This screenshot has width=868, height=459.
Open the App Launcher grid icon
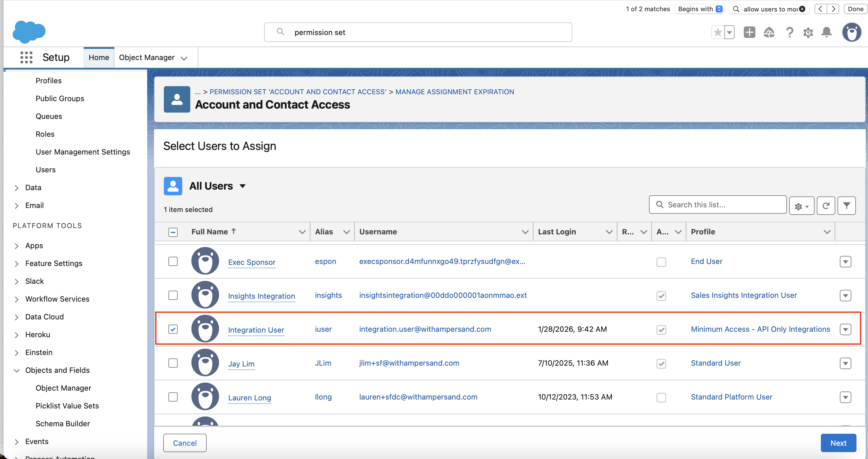coord(26,57)
